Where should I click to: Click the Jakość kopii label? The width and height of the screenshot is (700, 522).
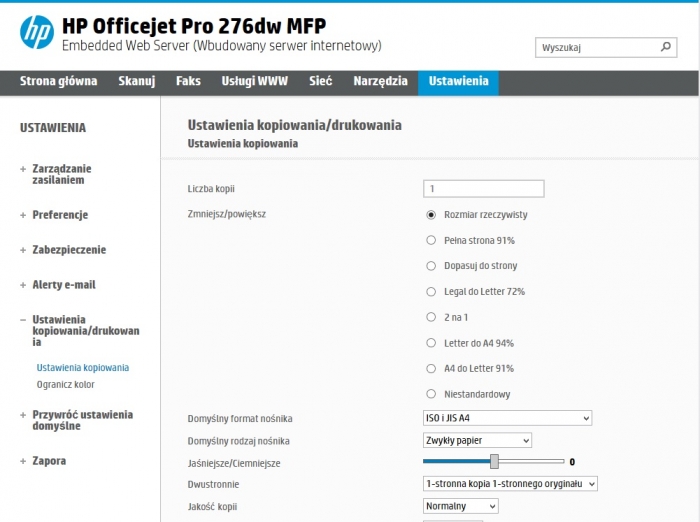click(212, 507)
